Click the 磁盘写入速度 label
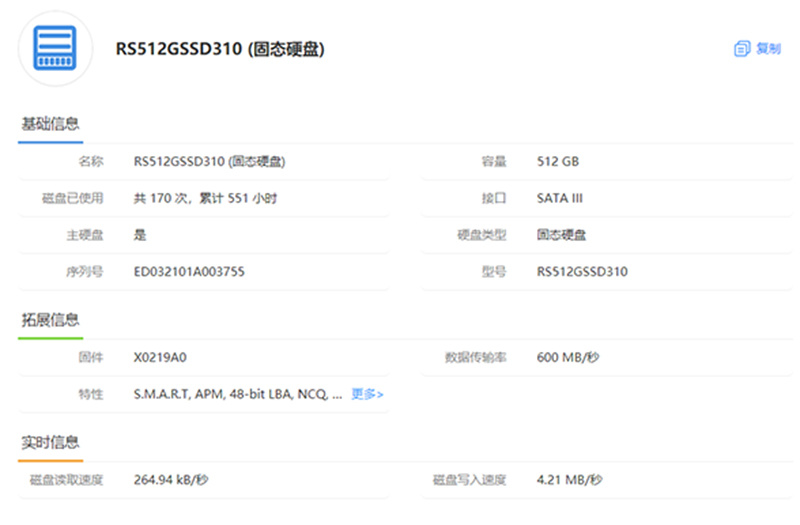Image resolution: width=800 pixels, height=525 pixels. click(469, 480)
